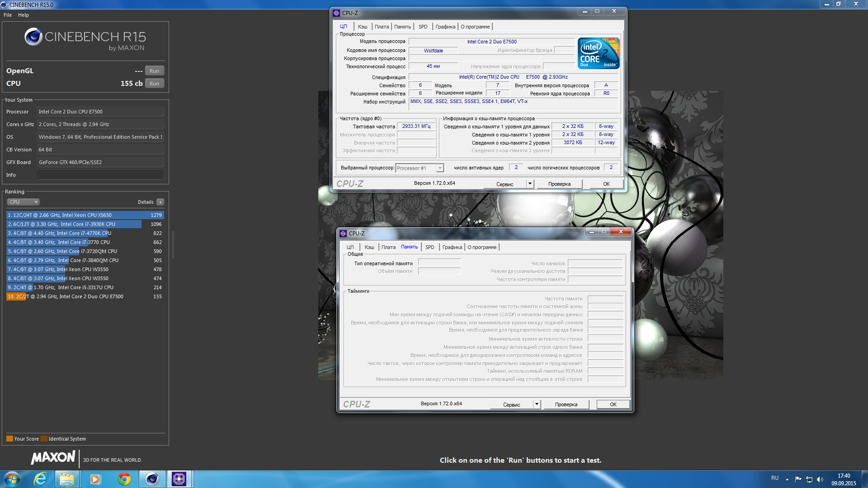This screenshot has width=868, height=488.
Task: Open Processor #1 selection dropdown
Action: point(420,168)
